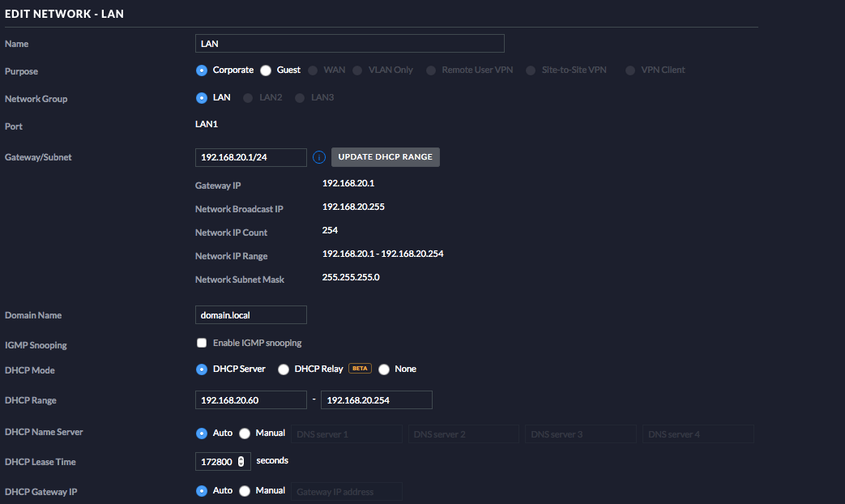This screenshot has width=845, height=504.
Task: Click the BETA badge next to DHCP Relay
Action: point(360,369)
